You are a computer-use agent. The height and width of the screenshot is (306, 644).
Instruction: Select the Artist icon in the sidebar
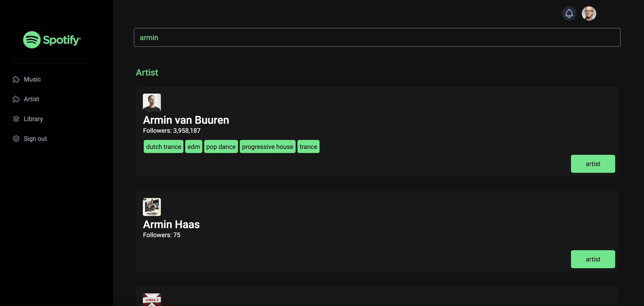point(16,99)
